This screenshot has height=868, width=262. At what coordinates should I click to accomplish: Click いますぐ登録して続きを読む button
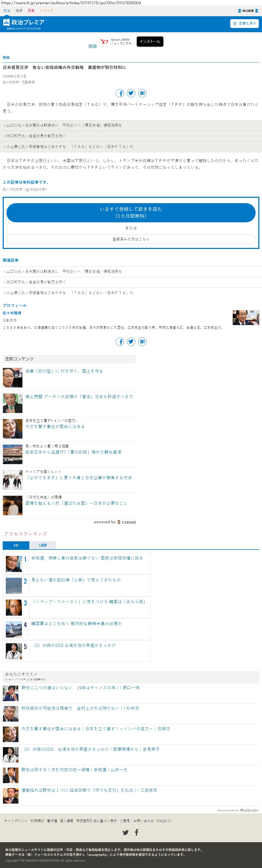coord(131,213)
